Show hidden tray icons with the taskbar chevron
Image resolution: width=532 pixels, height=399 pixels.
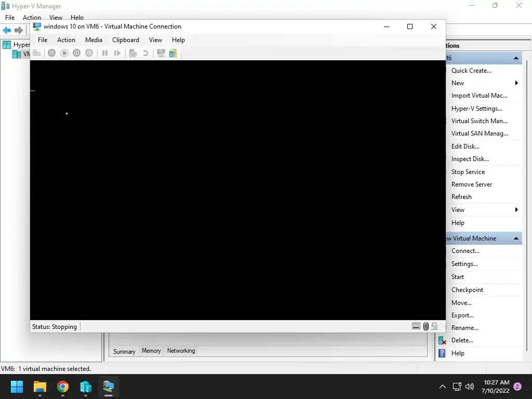point(443,387)
